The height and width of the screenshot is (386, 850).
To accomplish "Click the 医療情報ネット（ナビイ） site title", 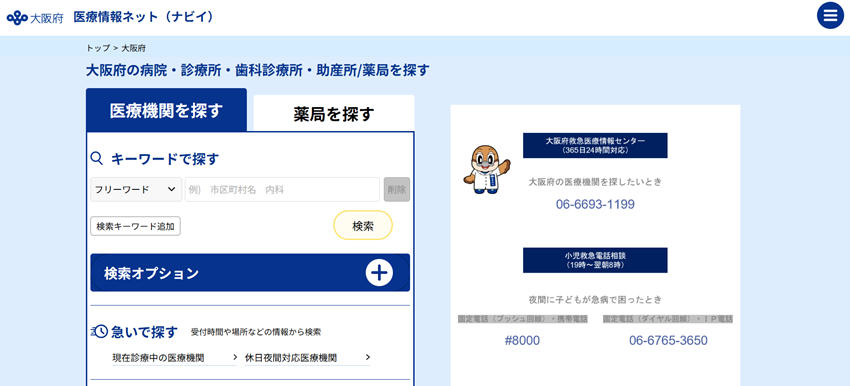I will click(144, 17).
